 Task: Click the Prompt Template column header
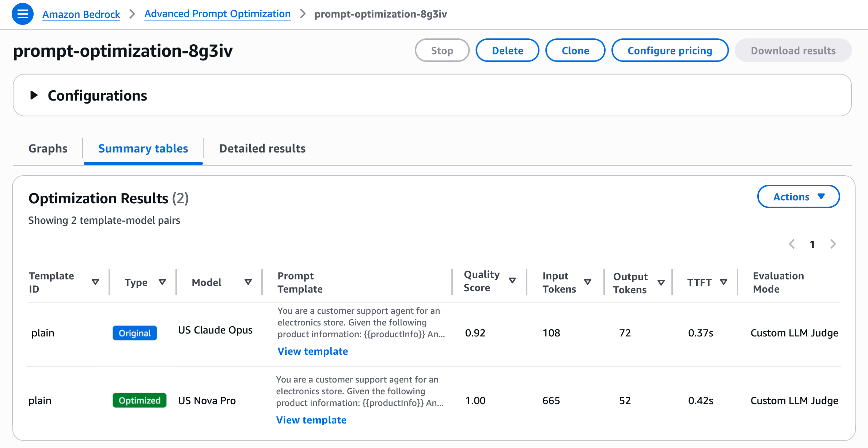300,282
